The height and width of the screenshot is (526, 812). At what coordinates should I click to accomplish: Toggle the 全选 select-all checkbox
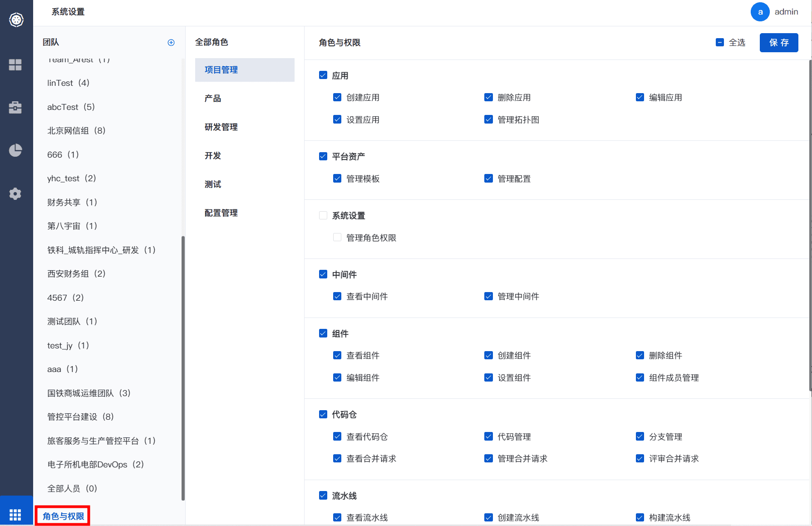tap(720, 42)
